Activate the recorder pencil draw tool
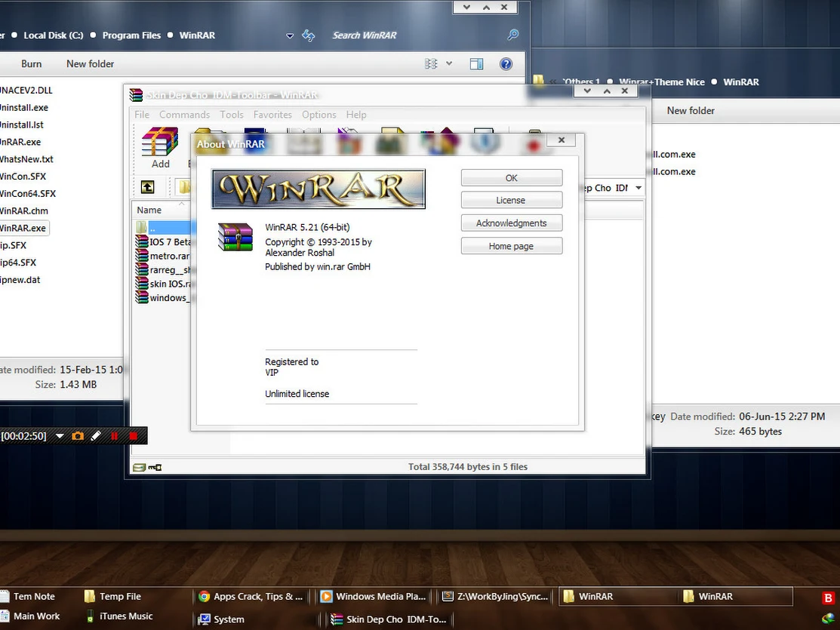The height and width of the screenshot is (630, 840). (x=96, y=436)
